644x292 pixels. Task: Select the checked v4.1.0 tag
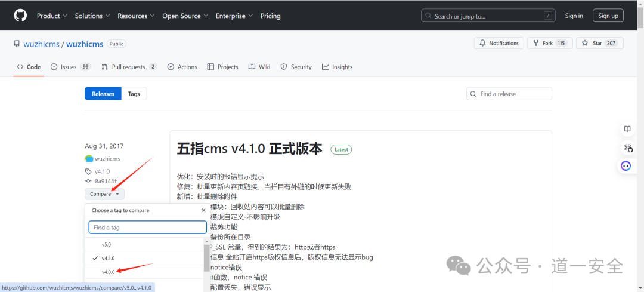[144, 258]
